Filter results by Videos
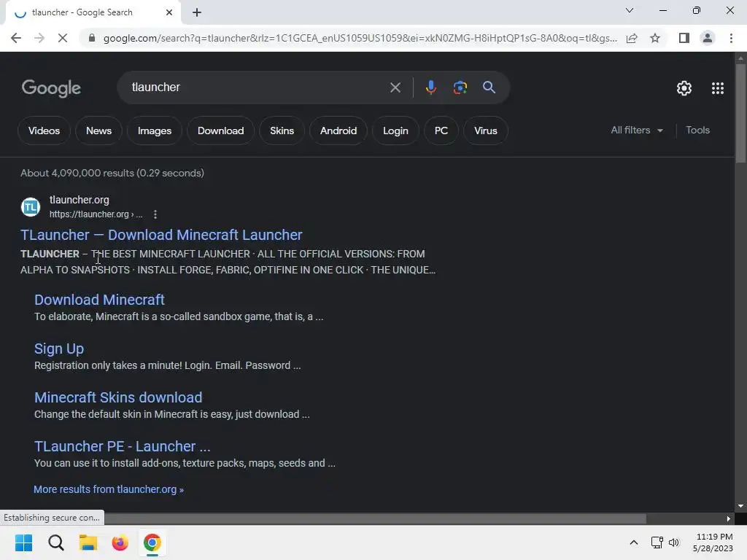This screenshot has width=747, height=560. point(44,131)
